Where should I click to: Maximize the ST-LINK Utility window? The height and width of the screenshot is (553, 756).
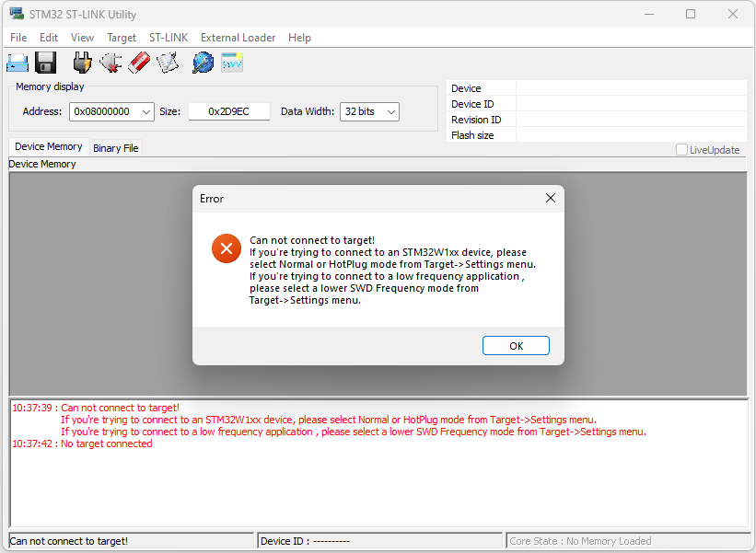coord(691,14)
